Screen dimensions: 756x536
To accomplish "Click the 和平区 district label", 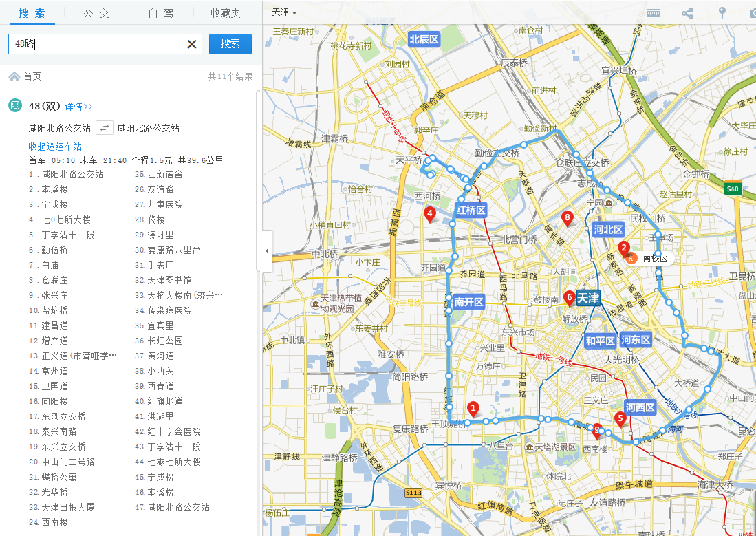I will (x=600, y=341).
